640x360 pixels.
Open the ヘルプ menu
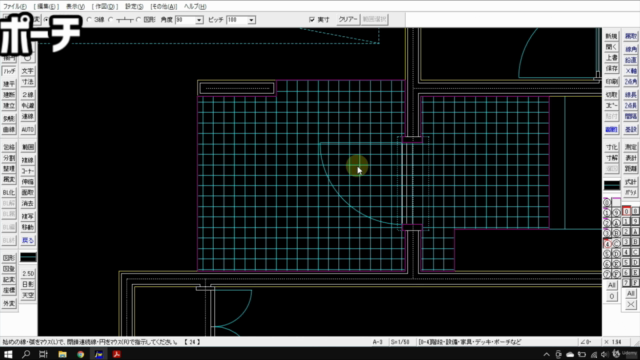[x=195, y=7]
